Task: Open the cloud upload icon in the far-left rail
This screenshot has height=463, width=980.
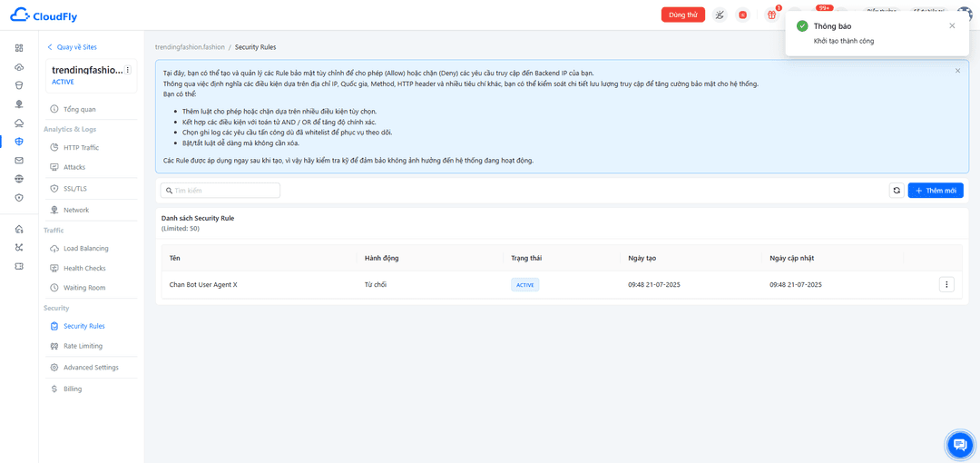Action: coord(19,67)
